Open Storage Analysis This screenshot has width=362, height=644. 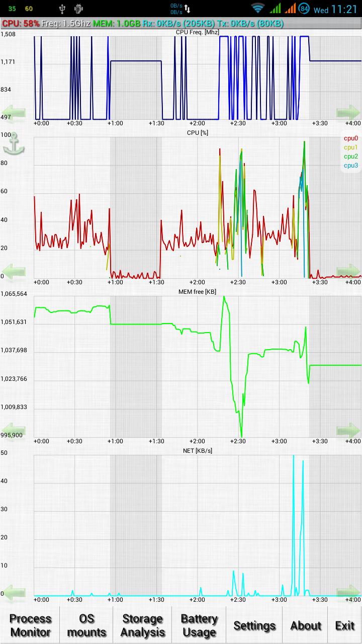coord(143,625)
